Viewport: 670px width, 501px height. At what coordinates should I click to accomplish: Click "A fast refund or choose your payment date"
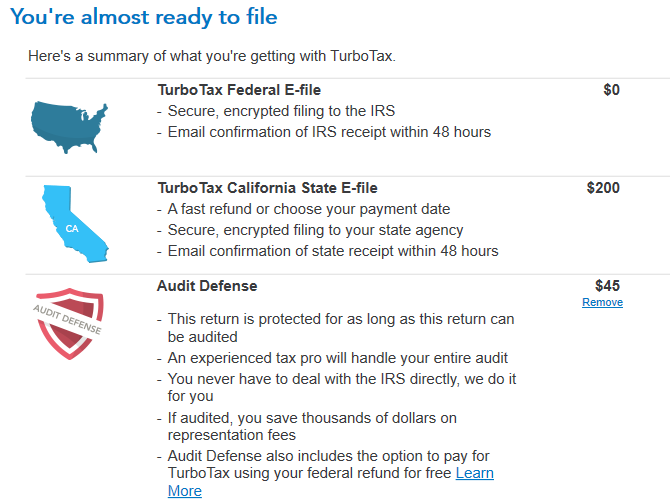309,209
